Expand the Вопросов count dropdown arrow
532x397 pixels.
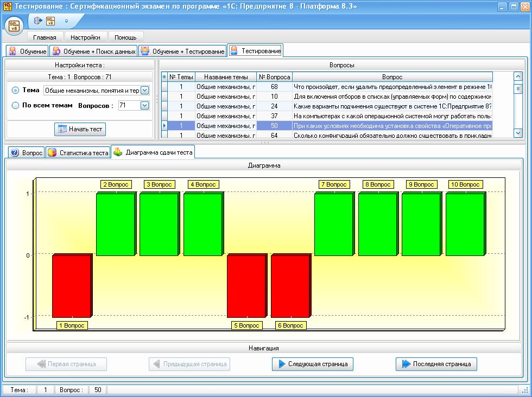(x=144, y=105)
